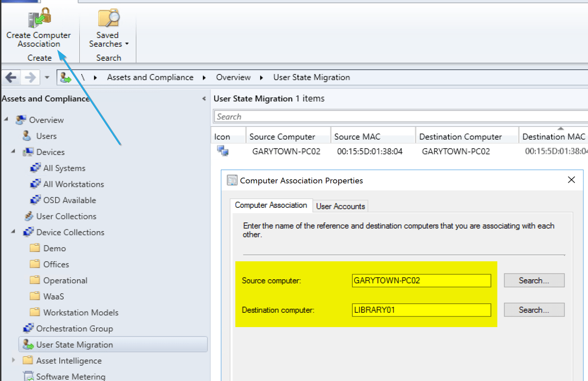Screen dimensions: 588x381
Task: Click Search button next to Destination computer
Action: [534, 310]
